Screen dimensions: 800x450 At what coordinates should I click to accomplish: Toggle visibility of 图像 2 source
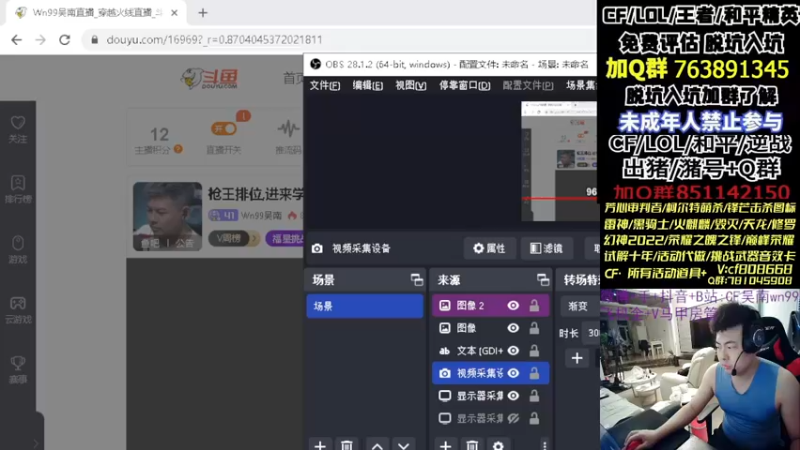513,306
